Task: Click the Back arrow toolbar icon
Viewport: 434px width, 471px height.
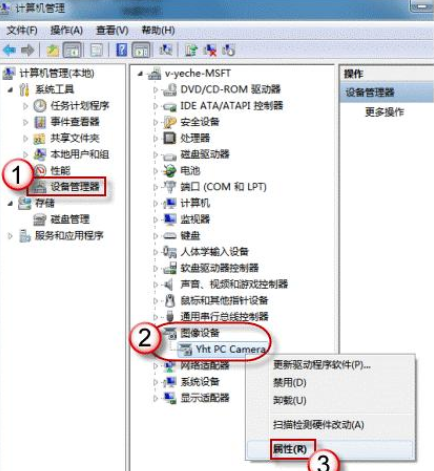Action: tap(9, 51)
